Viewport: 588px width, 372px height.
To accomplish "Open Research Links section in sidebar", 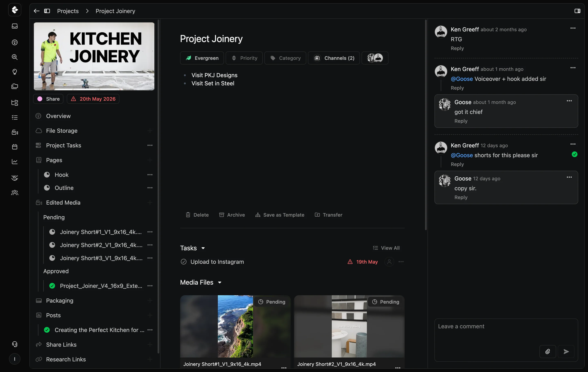I will coord(66,359).
